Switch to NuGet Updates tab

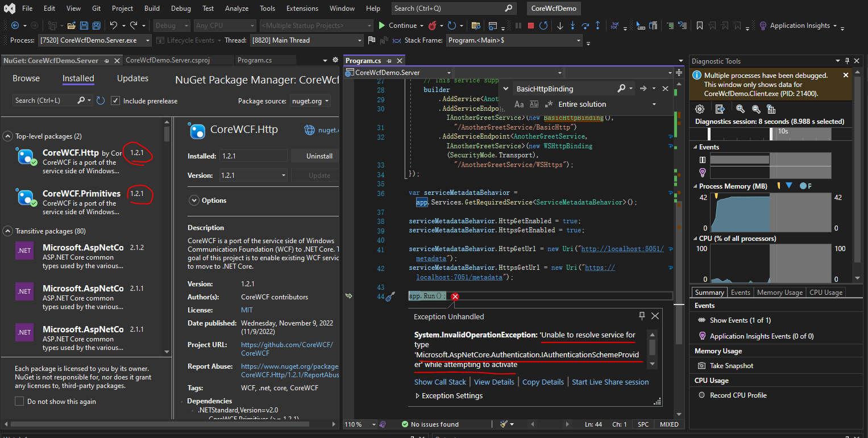[132, 78]
